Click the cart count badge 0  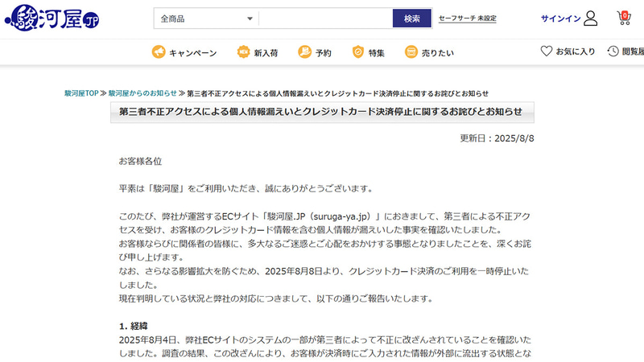click(625, 15)
